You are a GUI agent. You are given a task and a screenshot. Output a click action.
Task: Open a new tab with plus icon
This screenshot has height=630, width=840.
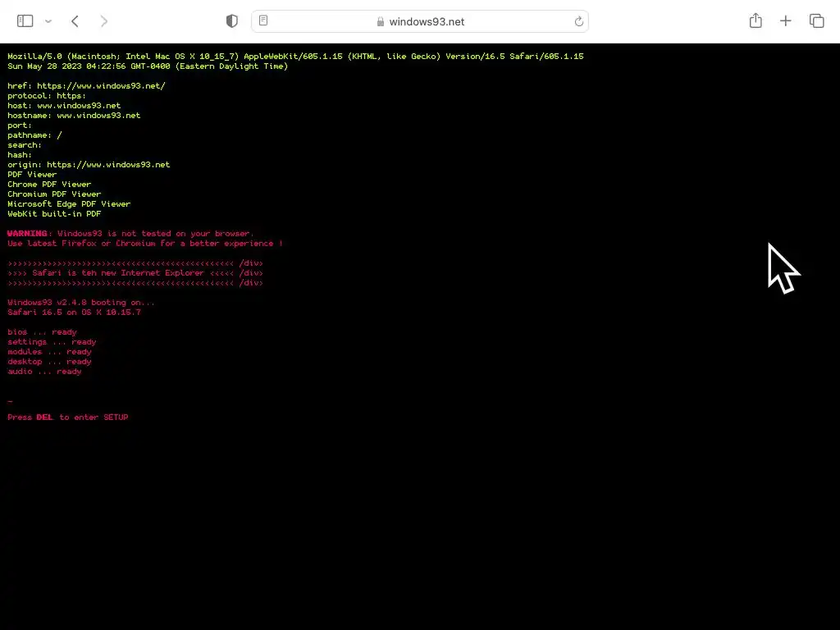[785, 21]
